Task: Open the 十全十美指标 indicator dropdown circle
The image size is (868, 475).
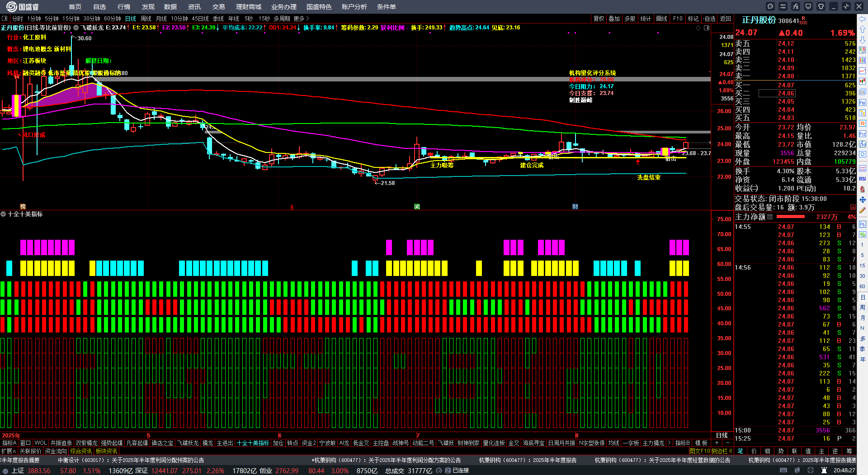Action: [3, 214]
